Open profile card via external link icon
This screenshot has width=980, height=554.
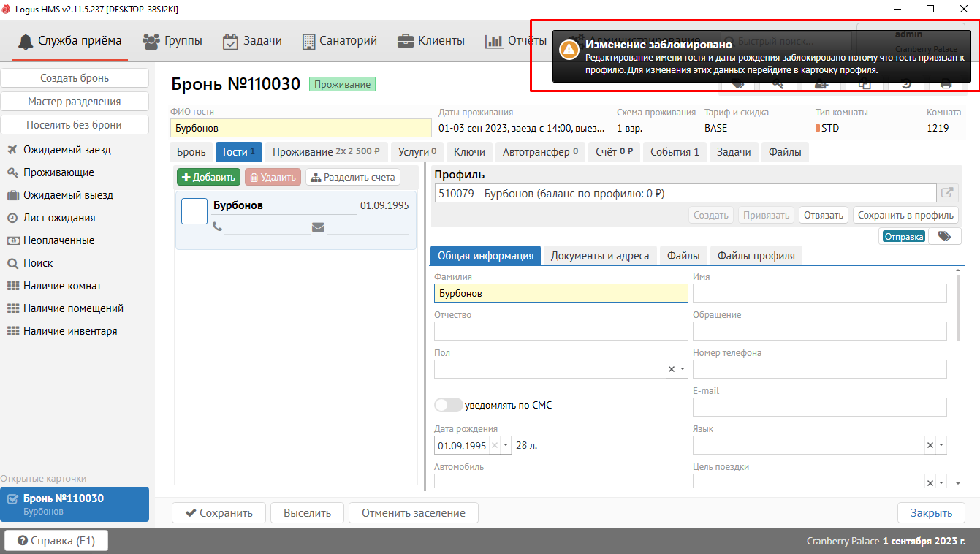tap(947, 193)
